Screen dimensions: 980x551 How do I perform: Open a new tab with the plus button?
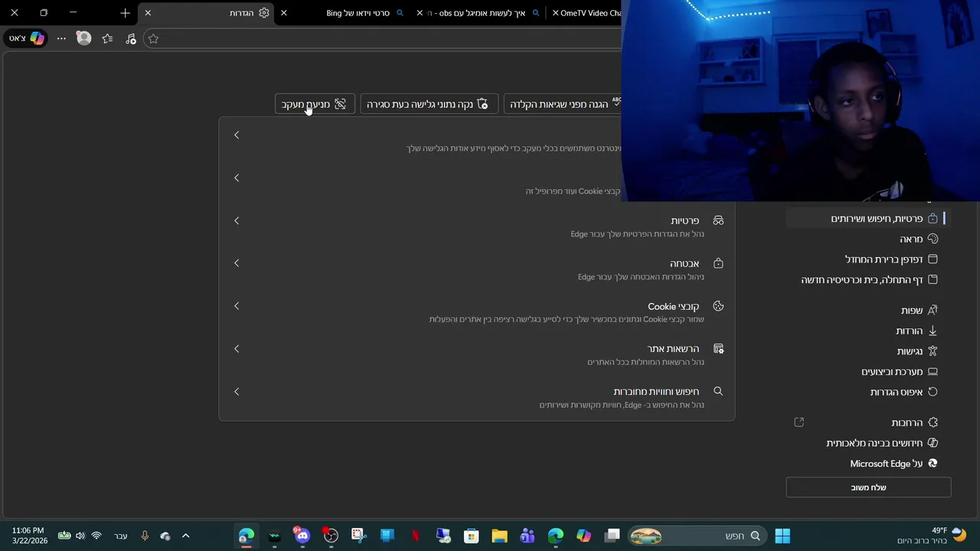(x=125, y=13)
